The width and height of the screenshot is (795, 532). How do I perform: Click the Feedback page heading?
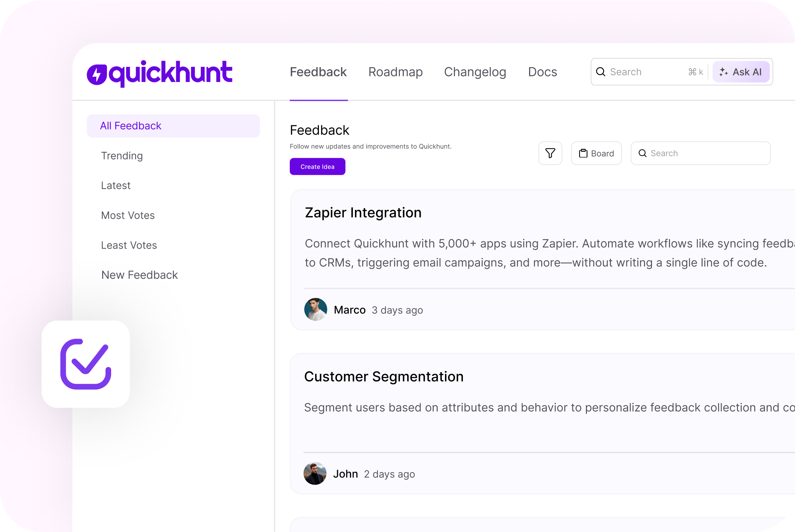point(320,130)
